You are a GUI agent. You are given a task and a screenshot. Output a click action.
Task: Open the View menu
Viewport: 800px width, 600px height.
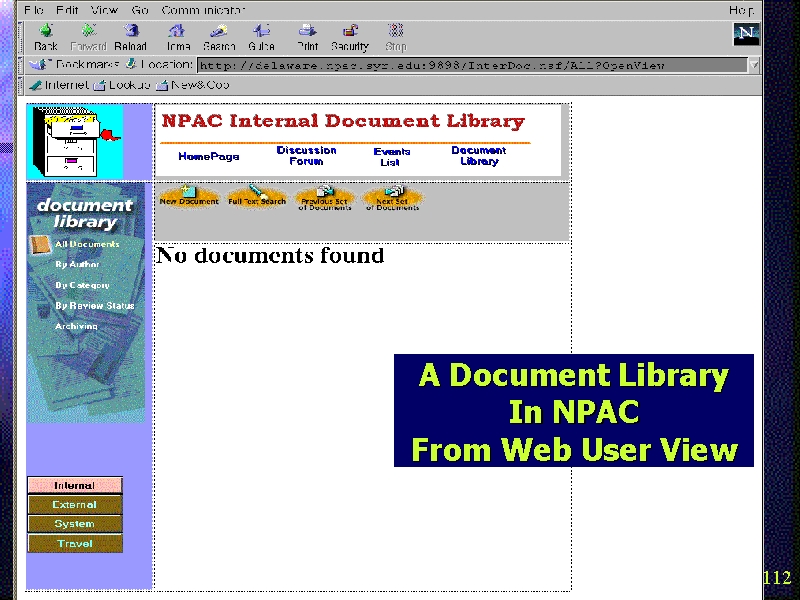tap(104, 10)
